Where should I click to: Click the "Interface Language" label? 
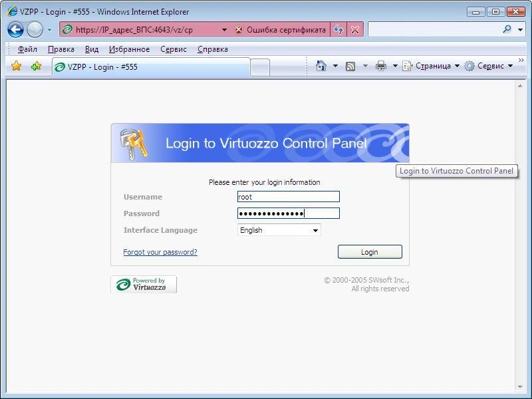pos(160,230)
